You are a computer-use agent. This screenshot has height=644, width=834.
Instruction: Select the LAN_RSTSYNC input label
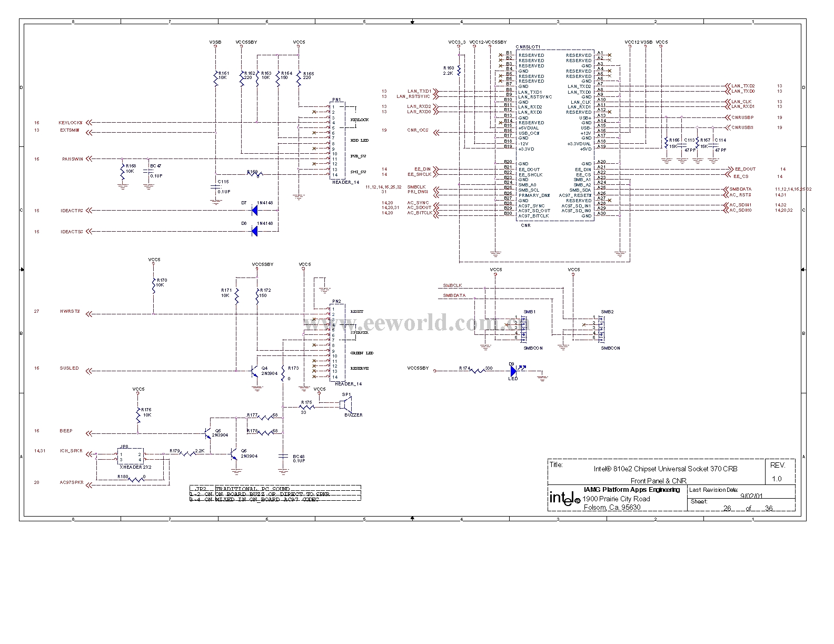[413, 96]
